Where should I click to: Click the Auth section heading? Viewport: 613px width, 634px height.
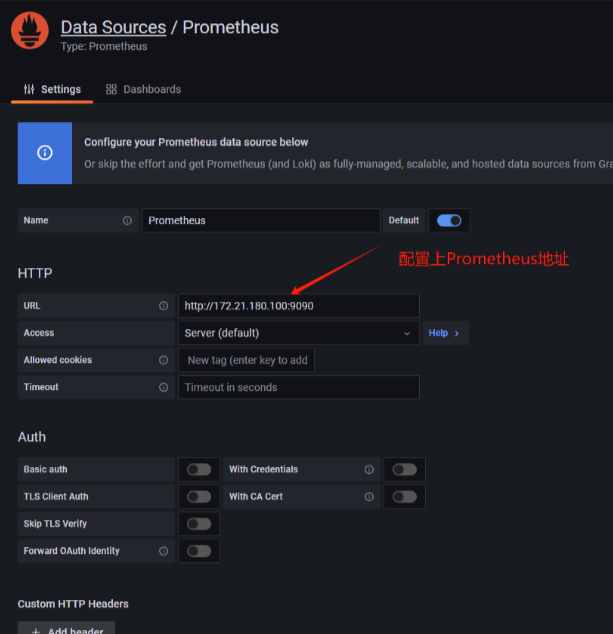click(32, 437)
